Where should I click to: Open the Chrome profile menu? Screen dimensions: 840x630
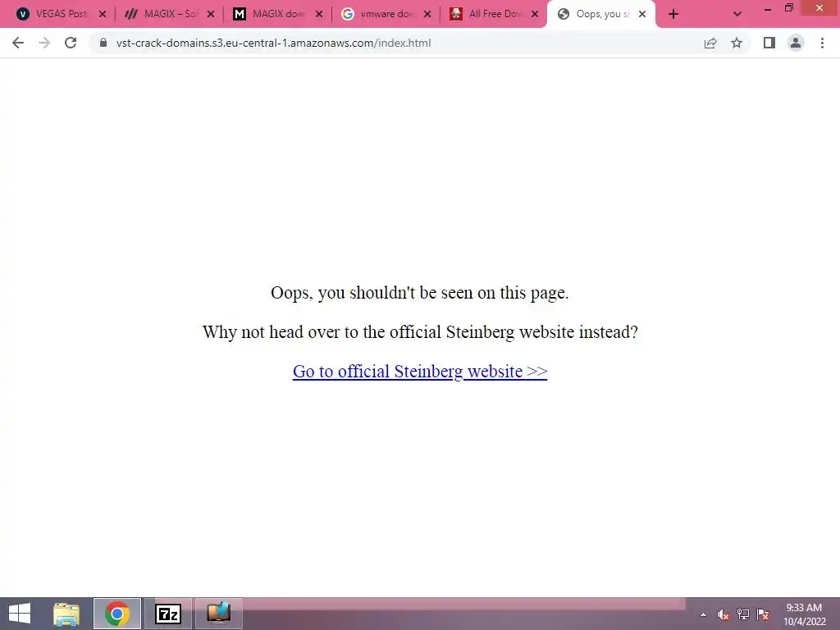(x=796, y=43)
